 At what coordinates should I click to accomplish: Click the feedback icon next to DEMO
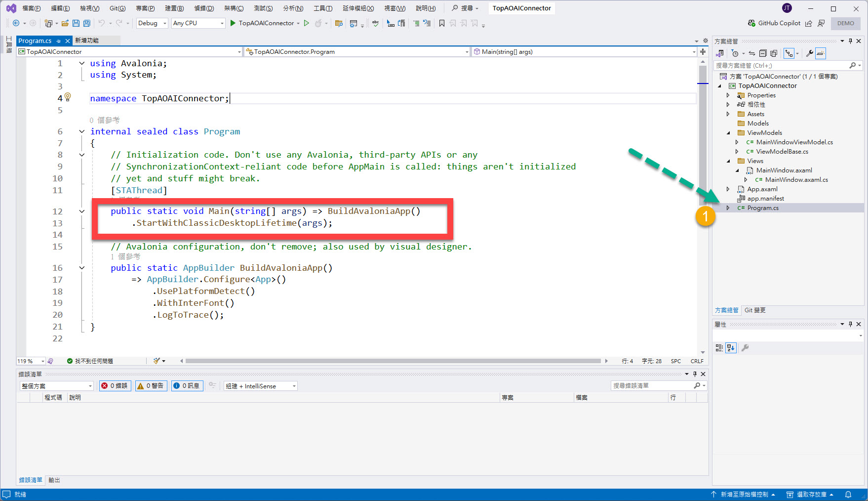click(x=821, y=23)
